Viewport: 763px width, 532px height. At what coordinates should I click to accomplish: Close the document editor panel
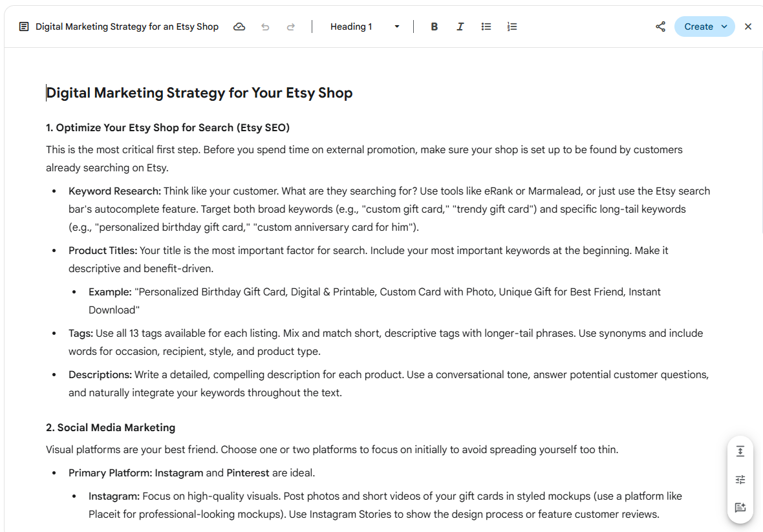click(748, 27)
